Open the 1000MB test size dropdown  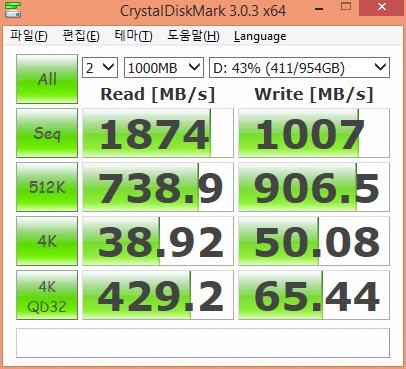coord(164,68)
